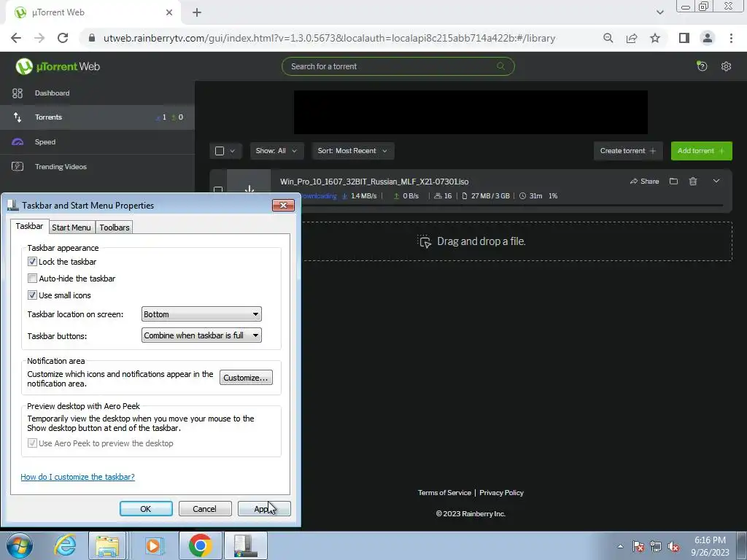Click the uTorrent Web logo
Viewport: 747px width, 560px height.
coord(58,66)
